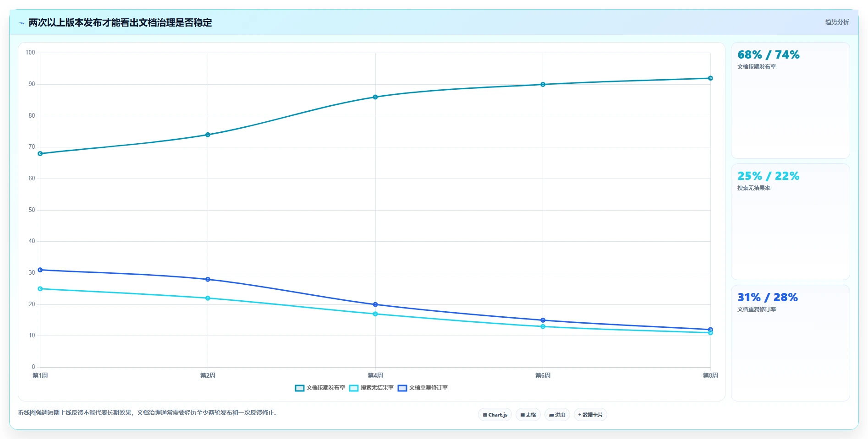The width and height of the screenshot is (868, 439).
Task: Click the 第4周 x-axis label
Action: pos(375,375)
